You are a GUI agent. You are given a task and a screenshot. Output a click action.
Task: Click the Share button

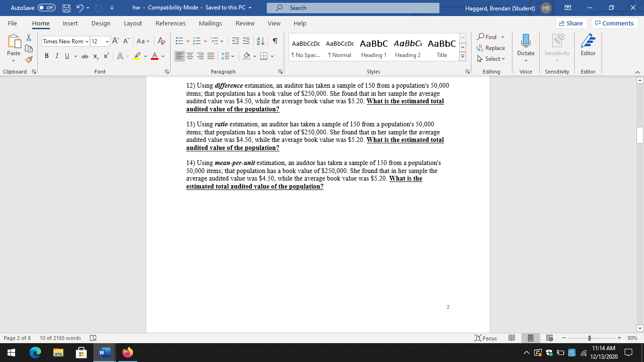(570, 23)
